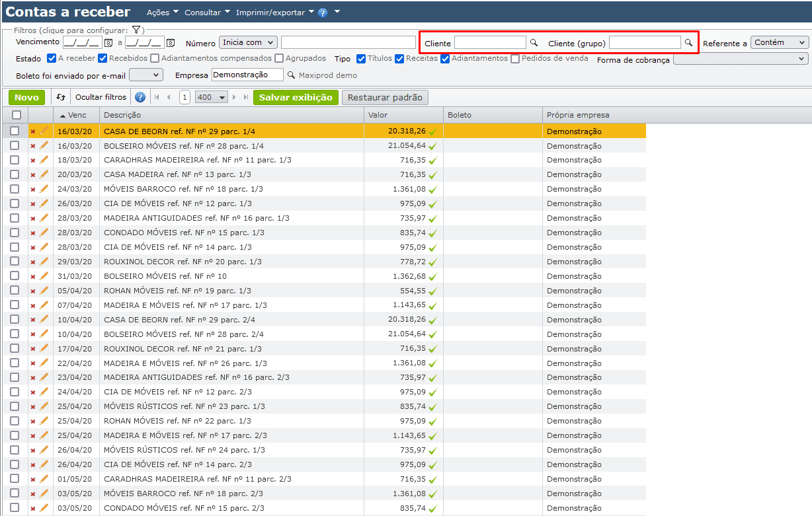Open the calendar picker for Vencimento start date
This screenshot has height=516, width=812.
click(108, 43)
